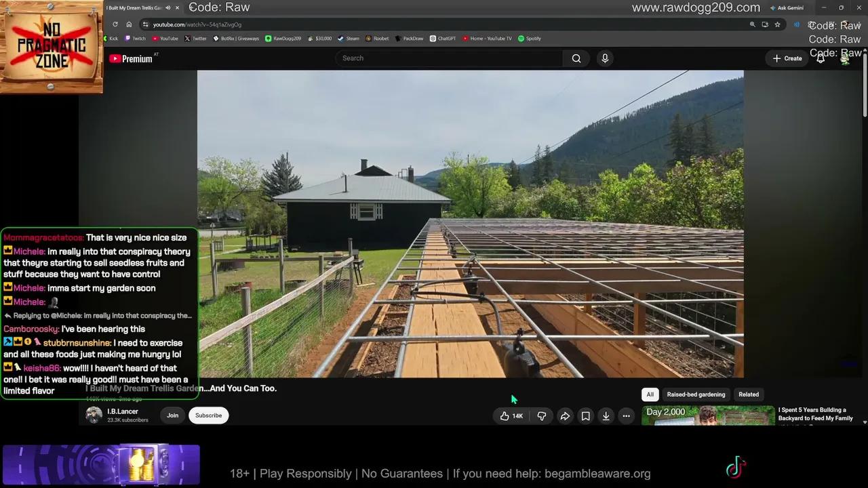868x488 pixels.
Task: Search with your voice microphone icon
Action: click(x=605, y=58)
